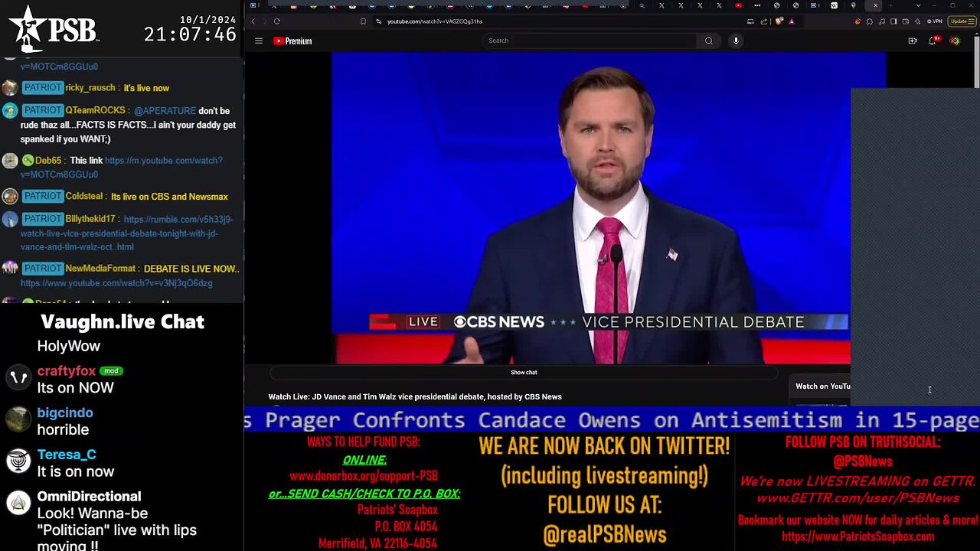This screenshot has height=551, width=980.
Task: Click username Coldsteal in chat
Action: [x=84, y=197]
